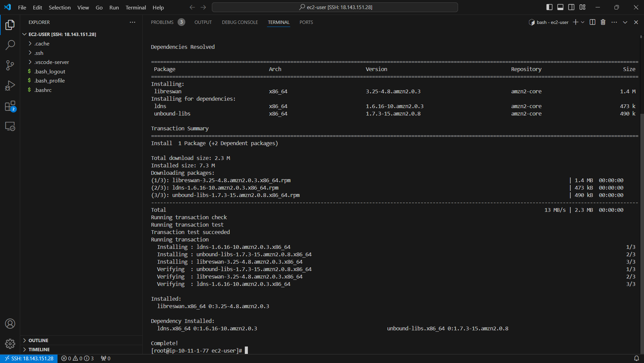Open the File menu
This screenshot has width=644, height=363.
22,7
